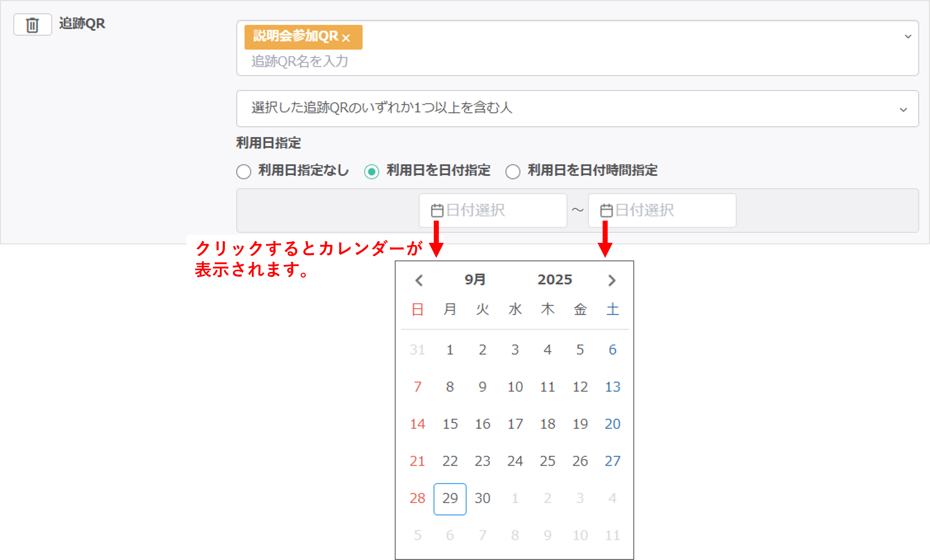930x560 pixels.
Task: Click the trash icon beside 追跡QR
Action: 32,25
